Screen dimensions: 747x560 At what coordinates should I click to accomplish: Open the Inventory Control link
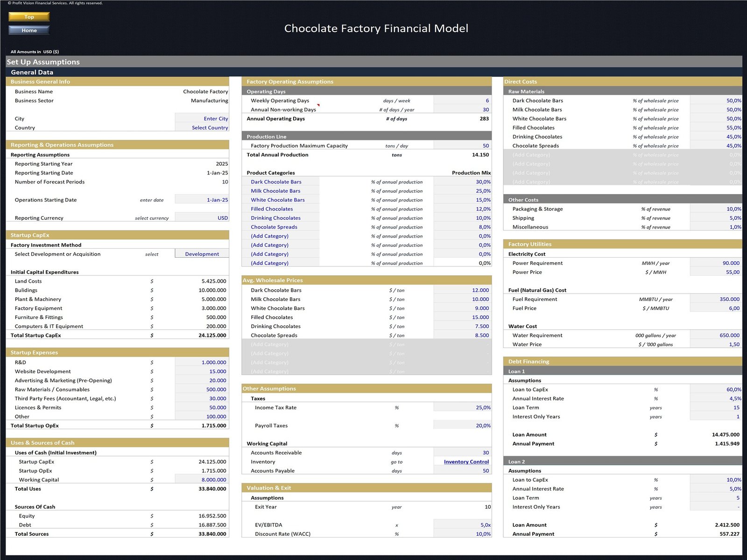[x=466, y=462]
